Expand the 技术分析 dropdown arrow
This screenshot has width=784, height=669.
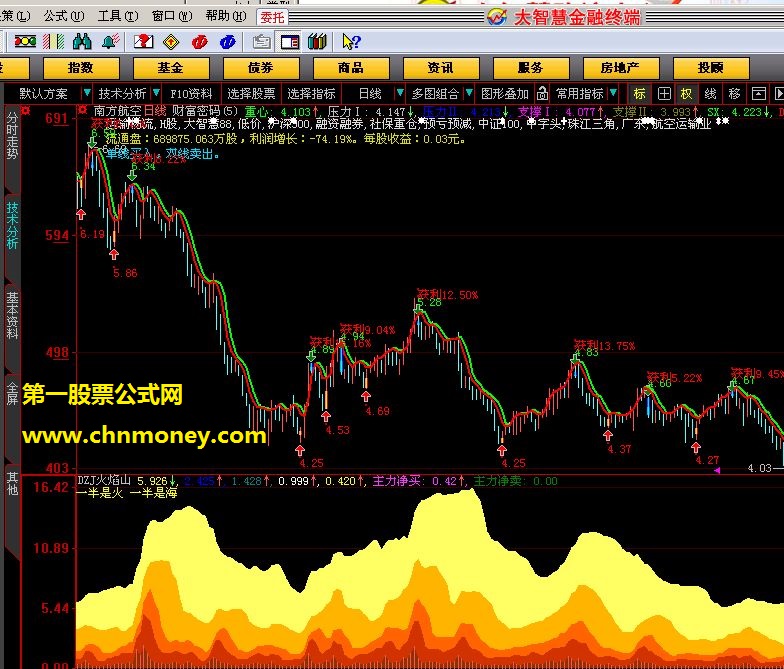(x=156, y=93)
